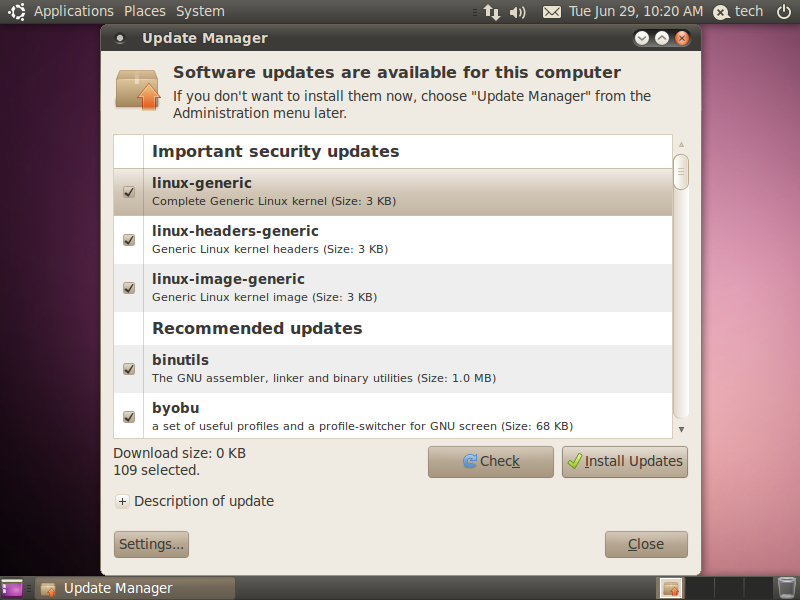Click the 109 selected. text

[x=157, y=470]
